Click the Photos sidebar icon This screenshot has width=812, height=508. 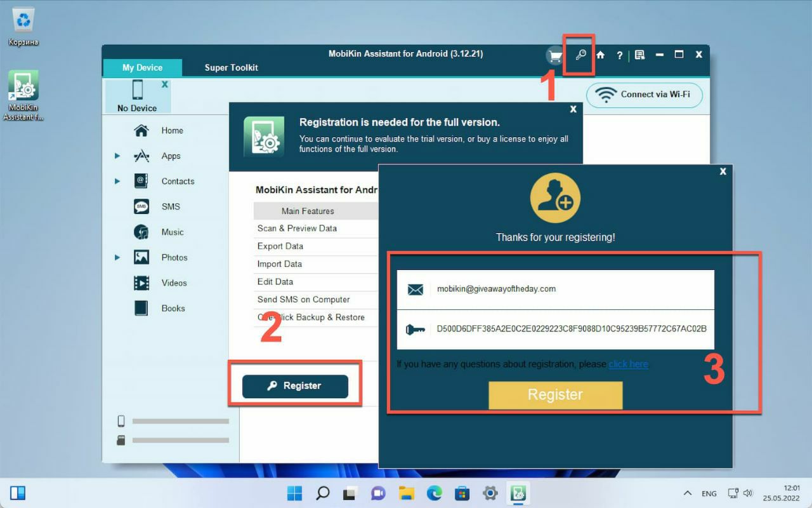click(x=141, y=257)
